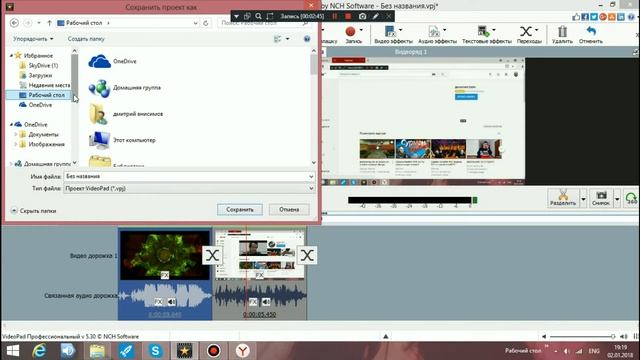640x360 pixels.
Task: Collapse the Favorites tree node
Action: (11, 56)
